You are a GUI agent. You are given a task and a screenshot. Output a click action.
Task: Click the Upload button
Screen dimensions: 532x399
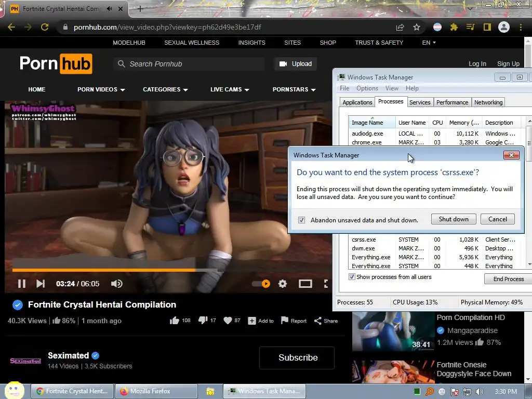(x=296, y=64)
